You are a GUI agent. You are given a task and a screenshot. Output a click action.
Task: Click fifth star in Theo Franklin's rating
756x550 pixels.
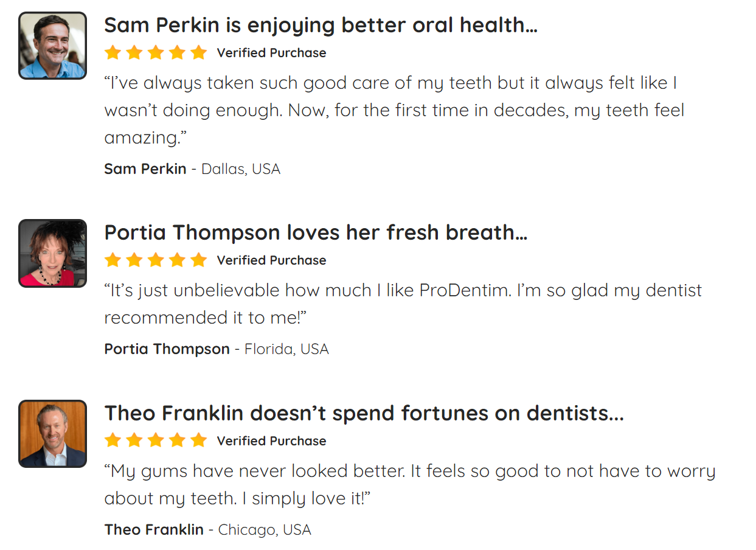pyautogui.click(x=199, y=440)
